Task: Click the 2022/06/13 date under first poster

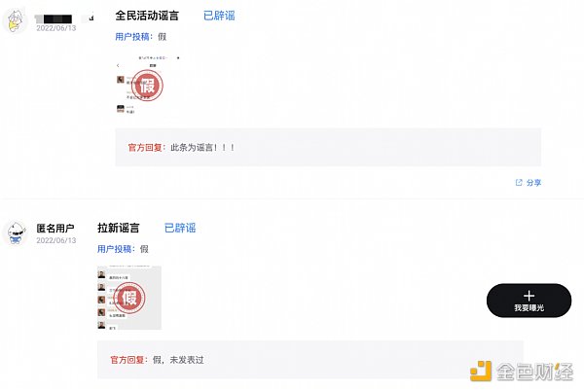Action: click(55, 29)
